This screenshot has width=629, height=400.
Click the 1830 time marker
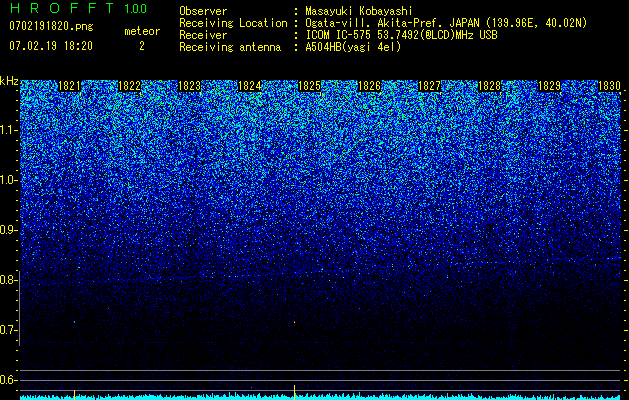click(x=610, y=86)
